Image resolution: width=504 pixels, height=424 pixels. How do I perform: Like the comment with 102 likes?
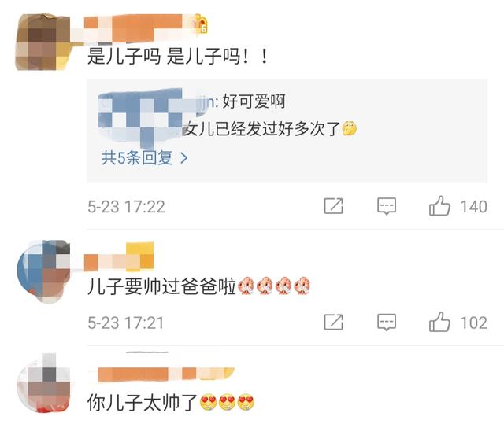[439, 322]
